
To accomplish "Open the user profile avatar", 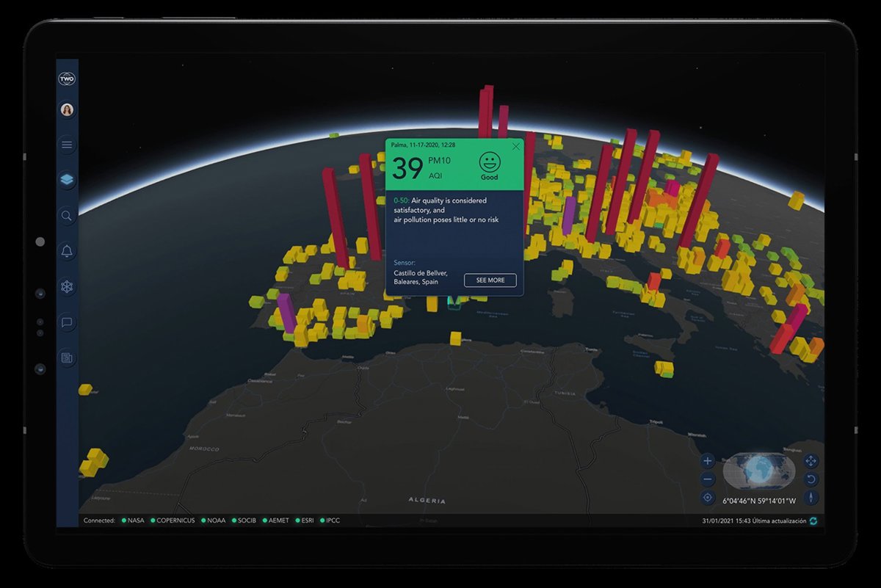I will [x=67, y=109].
